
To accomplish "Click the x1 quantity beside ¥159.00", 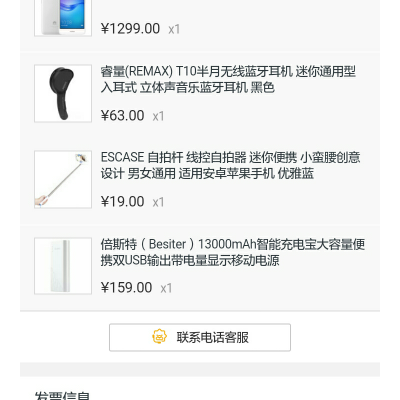I will pos(166,288).
